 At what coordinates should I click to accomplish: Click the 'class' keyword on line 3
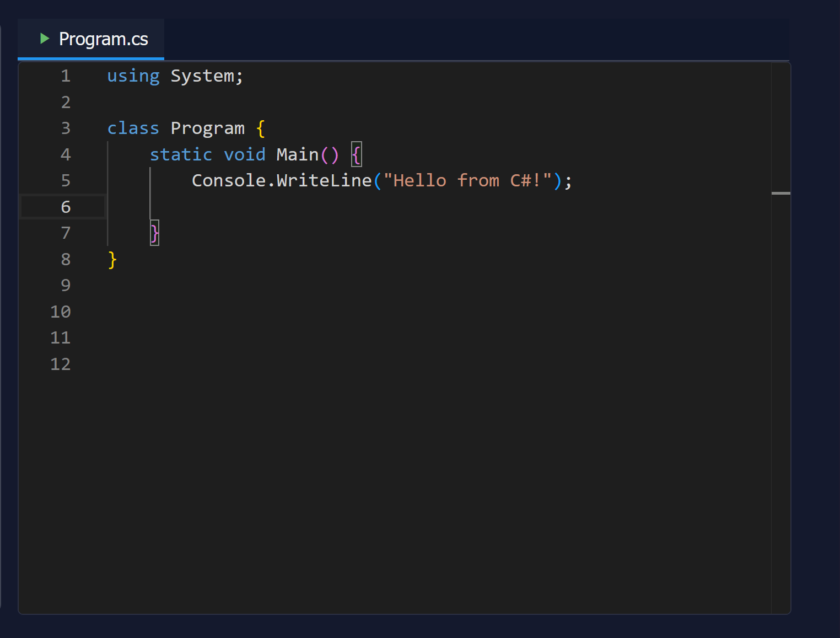(133, 128)
